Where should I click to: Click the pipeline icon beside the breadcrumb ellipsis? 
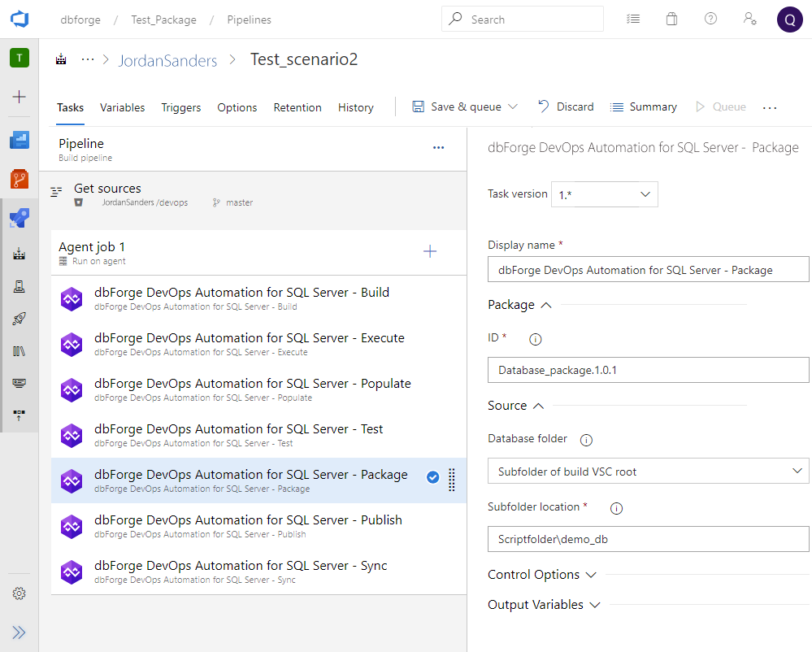pos(61,59)
